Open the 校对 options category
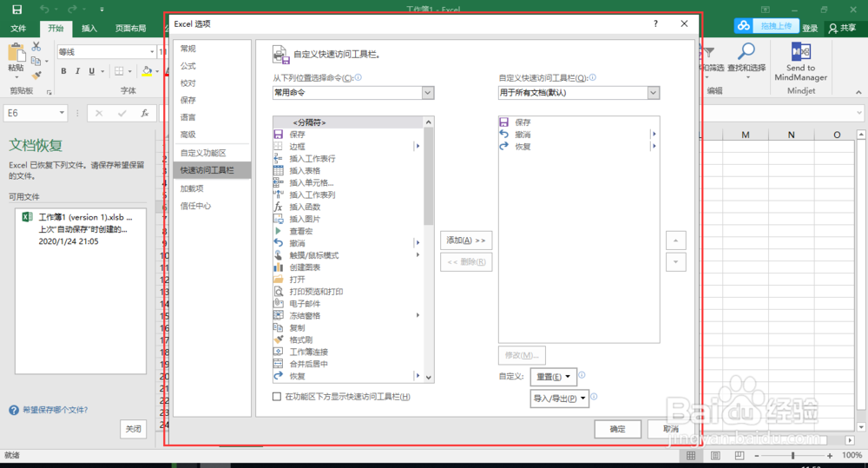The height and width of the screenshot is (468, 868). [188, 83]
